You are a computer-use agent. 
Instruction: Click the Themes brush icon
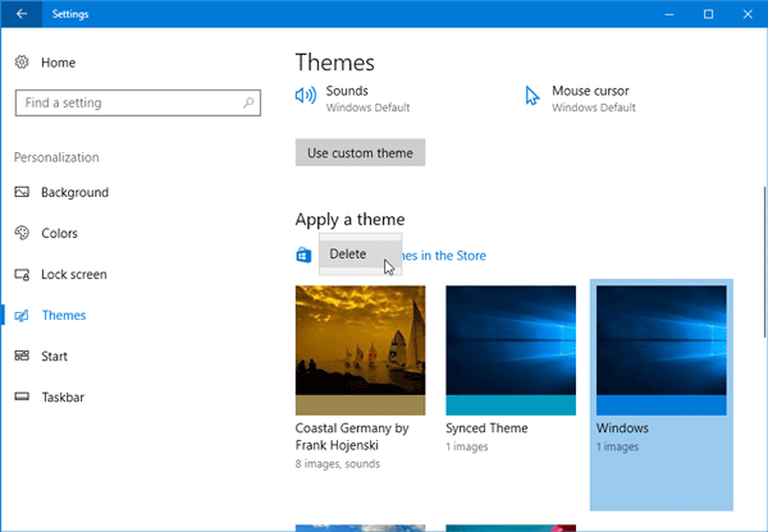(x=22, y=316)
